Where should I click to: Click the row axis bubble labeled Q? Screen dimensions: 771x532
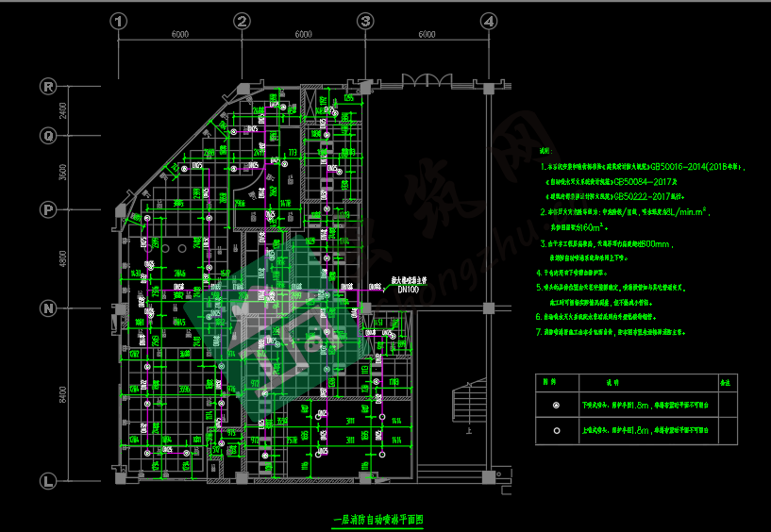click(48, 135)
